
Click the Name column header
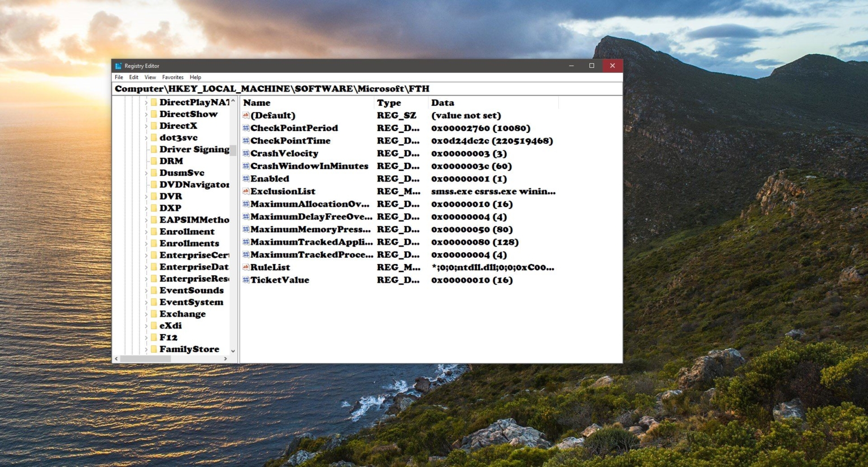coord(257,103)
